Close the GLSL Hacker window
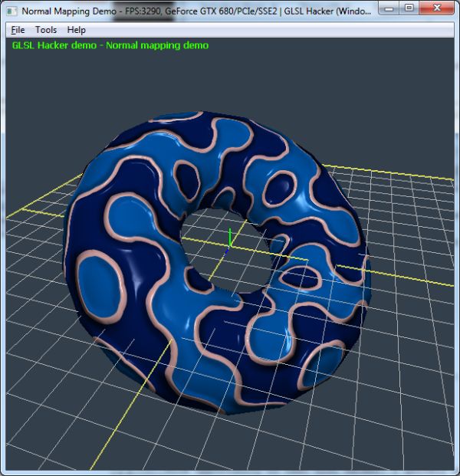Screen dimensions: 460x476 click(x=438, y=9)
